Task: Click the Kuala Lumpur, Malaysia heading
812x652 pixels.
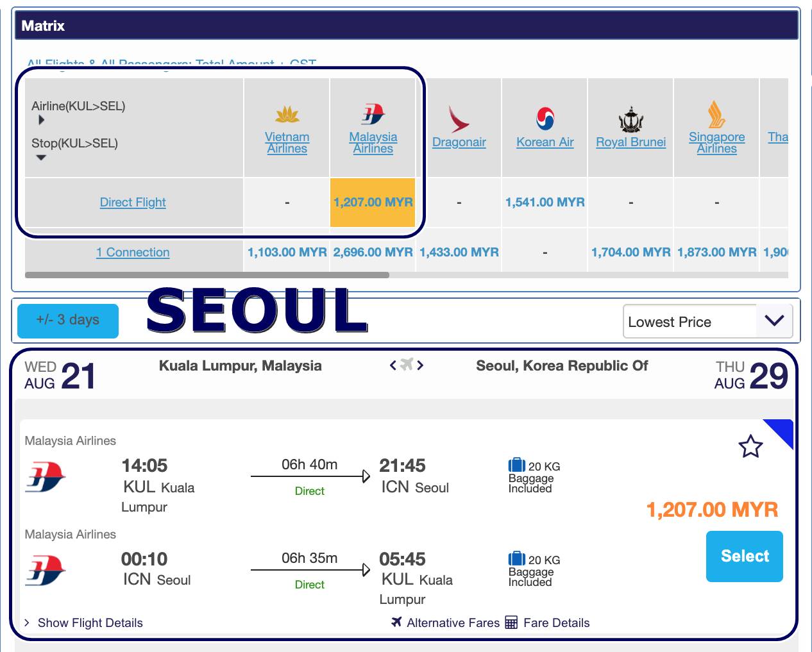Action: (x=241, y=366)
